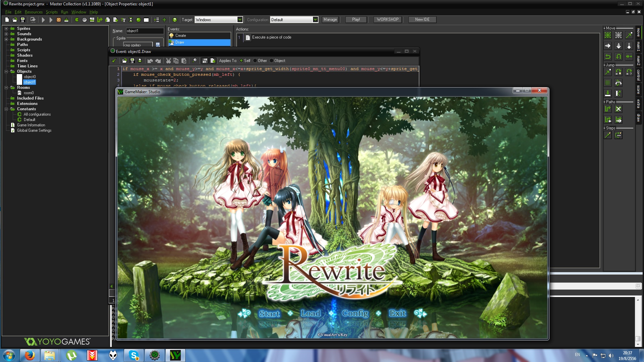Select the Self radio button
644x362 pixels.
(241, 61)
